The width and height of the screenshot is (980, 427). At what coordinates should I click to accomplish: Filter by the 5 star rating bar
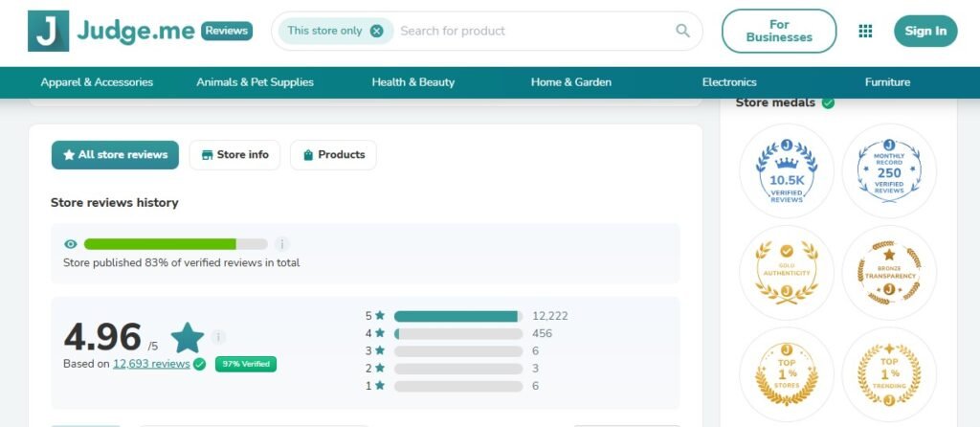[458, 316]
